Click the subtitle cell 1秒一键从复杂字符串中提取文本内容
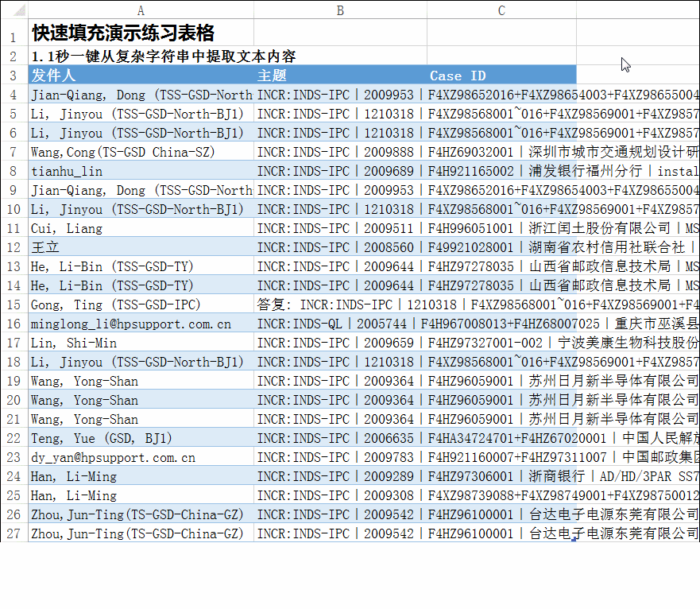 [141, 56]
